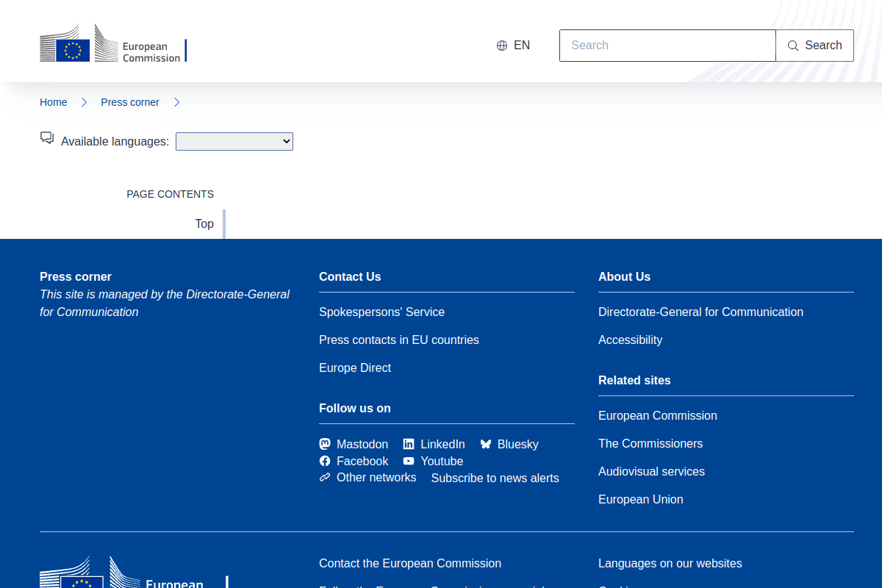Open Directorate-General for Communication link
The width and height of the screenshot is (882, 588).
[x=700, y=312]
